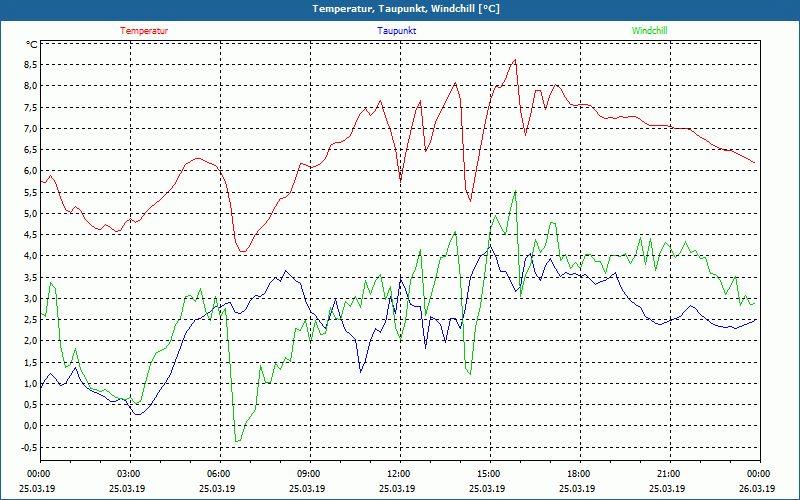Screen dimensions: 800x500
Task: Click the 0,0 y-axis value
Action: (x=31, y=426)
